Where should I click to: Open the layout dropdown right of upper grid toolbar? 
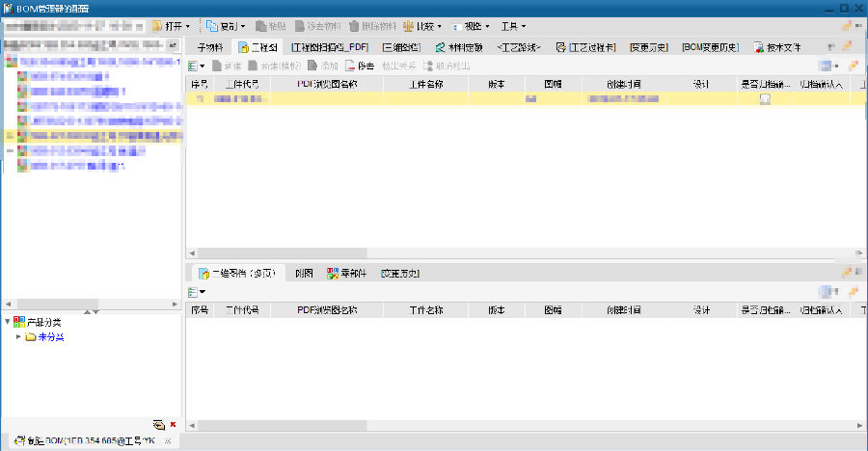click(x=828, y=66)
